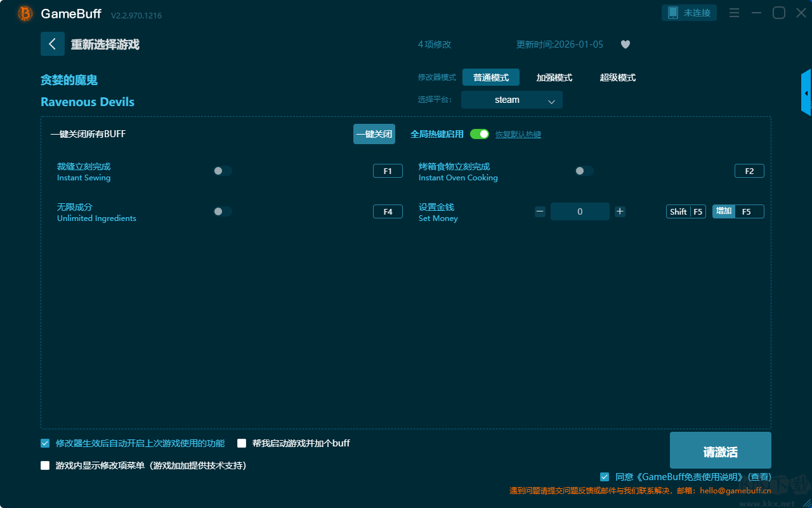Click the 恢复默认热键 restore hotkeys link

pos(518,135)
